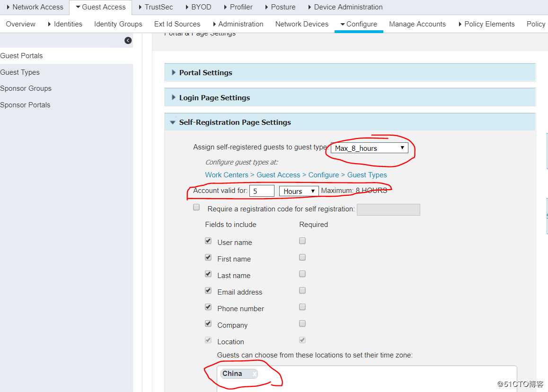Remove the China location tag

[255, 374]
